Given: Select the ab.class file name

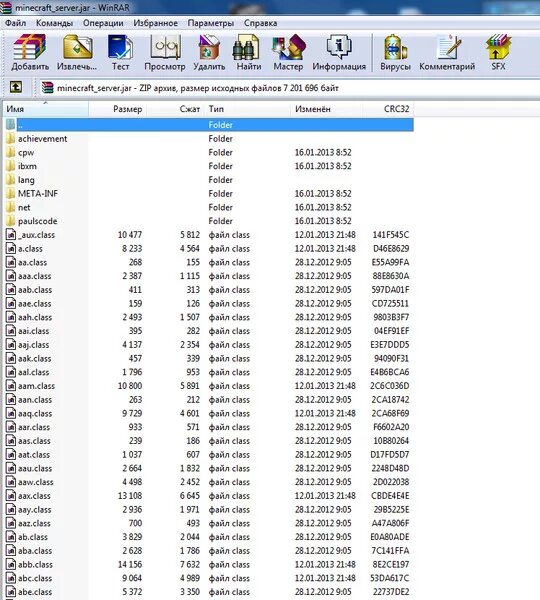Looking at the screenshot, I should tap(33, 537).
